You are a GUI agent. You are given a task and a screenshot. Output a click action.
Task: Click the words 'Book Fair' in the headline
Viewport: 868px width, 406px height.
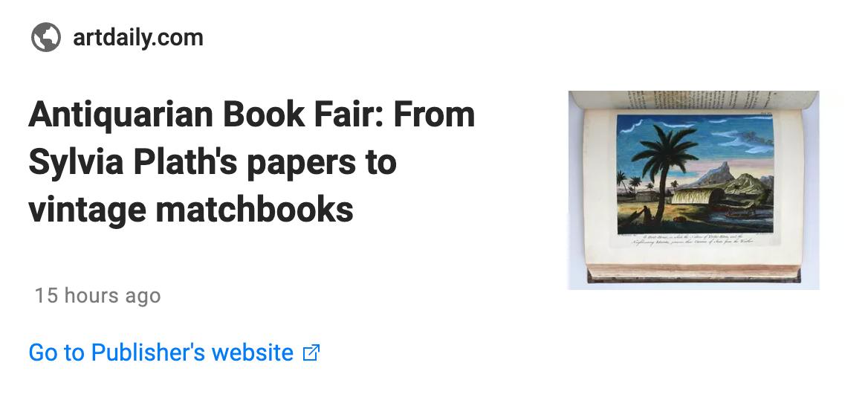300,114
